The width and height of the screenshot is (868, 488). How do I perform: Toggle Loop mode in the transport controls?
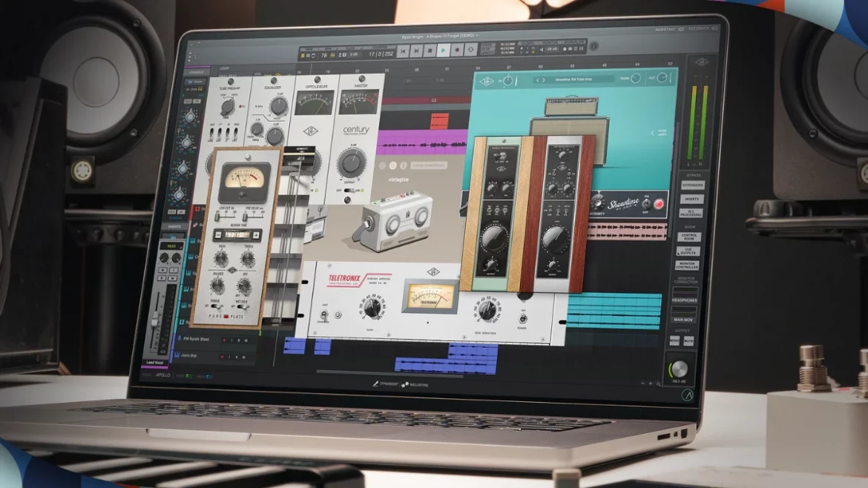pos(471,52)
